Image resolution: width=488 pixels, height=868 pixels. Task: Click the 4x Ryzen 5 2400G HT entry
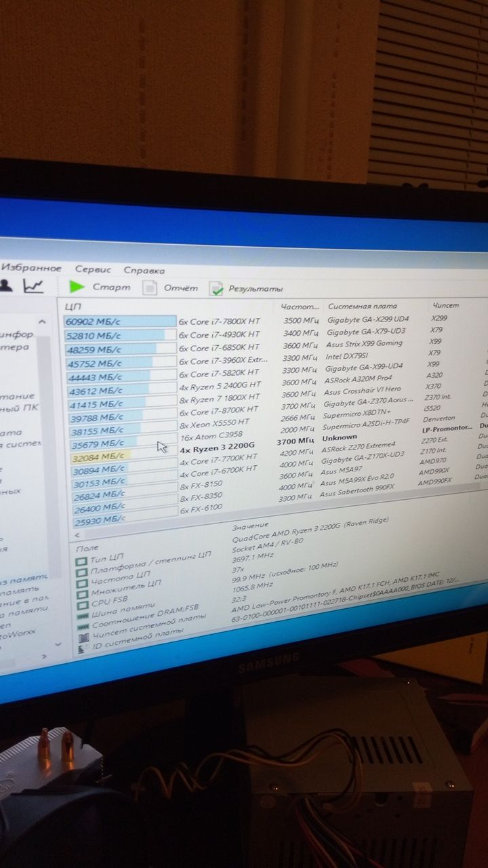click(x=220, y=387)
